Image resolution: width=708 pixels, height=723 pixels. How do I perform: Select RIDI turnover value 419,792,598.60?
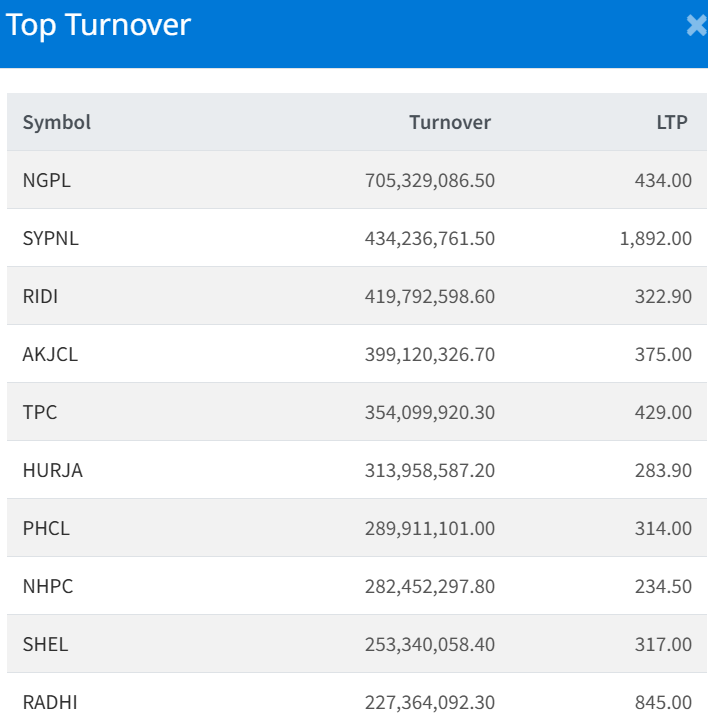click(x=430, y=296)
